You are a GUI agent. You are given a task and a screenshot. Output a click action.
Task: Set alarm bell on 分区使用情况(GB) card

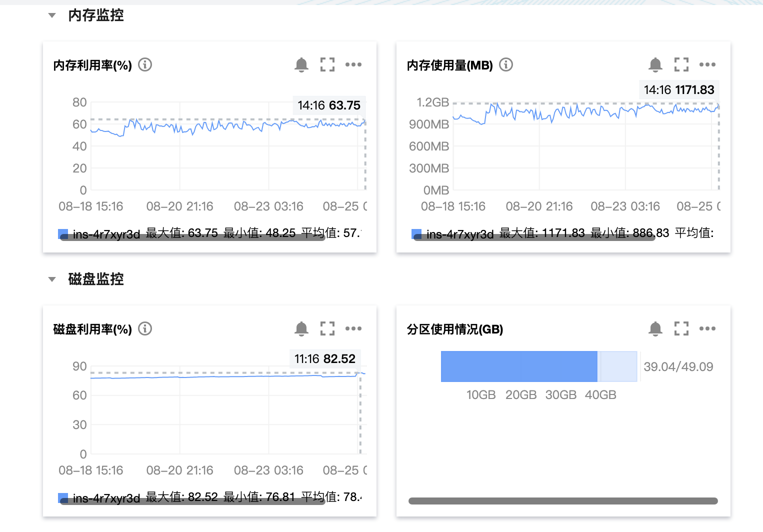click(655, 328)
